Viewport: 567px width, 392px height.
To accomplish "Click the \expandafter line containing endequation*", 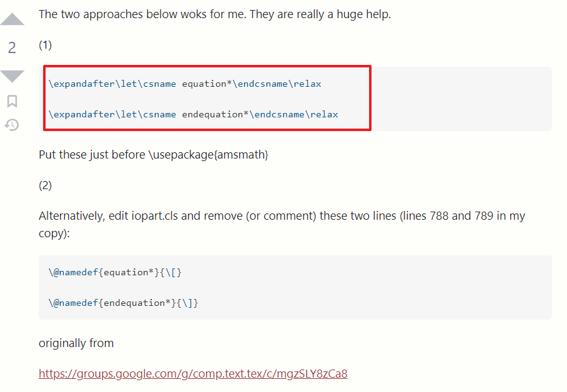I will point(193,114).
